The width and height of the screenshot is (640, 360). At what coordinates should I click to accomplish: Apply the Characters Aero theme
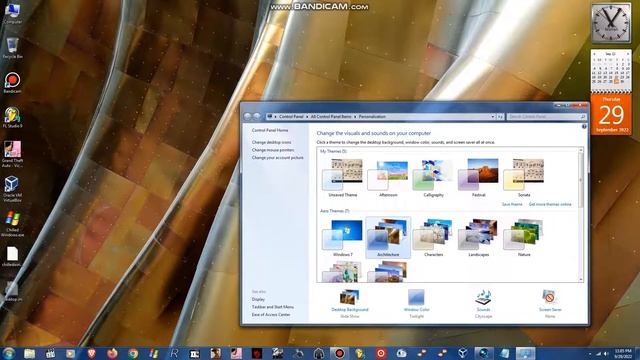[x=433, y=238]
